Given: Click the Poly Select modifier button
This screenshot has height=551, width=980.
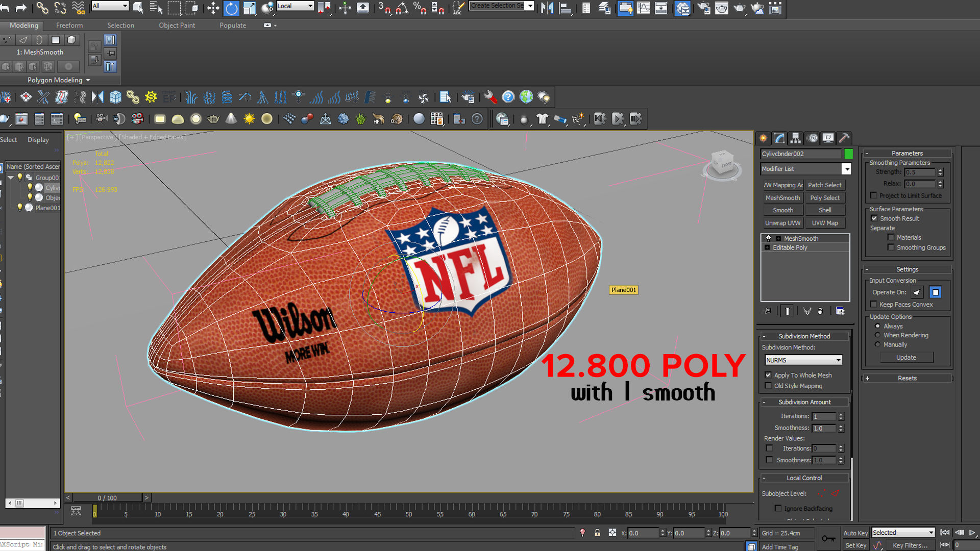Looking at the screenshot, I should (825, 198).
